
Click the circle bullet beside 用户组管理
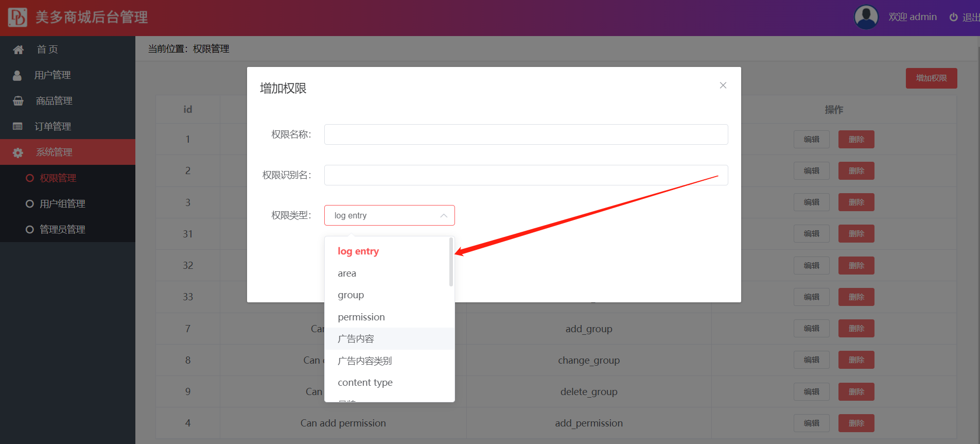pyautogui.click(x=30, y=204)
